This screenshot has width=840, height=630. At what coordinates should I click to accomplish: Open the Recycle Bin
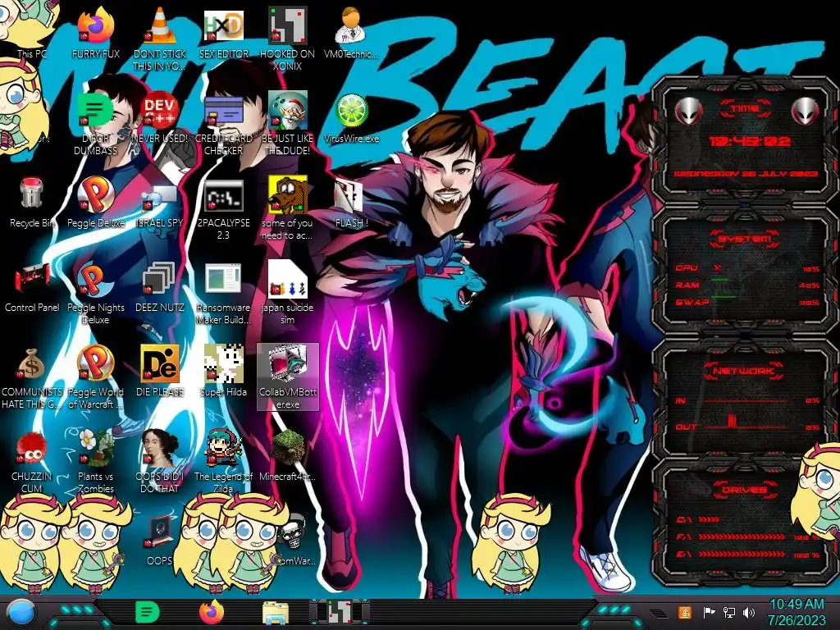point(32,203)
